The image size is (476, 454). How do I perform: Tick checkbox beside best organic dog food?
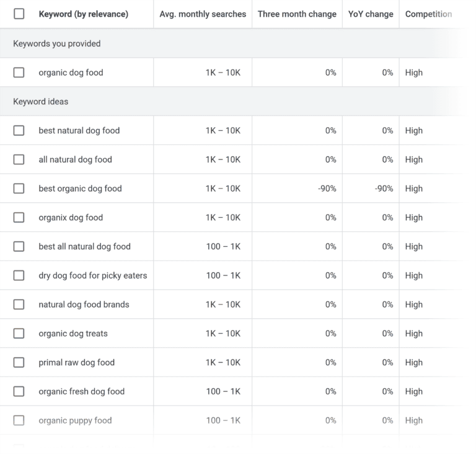tap(19, 189)
